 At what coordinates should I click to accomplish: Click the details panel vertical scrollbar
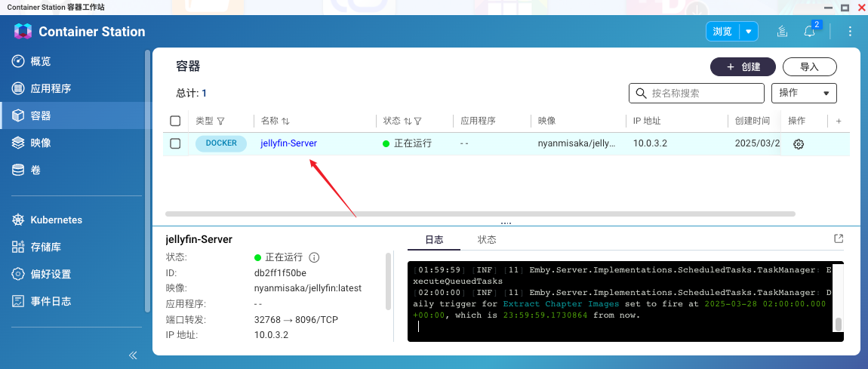(x=389, y=282)
